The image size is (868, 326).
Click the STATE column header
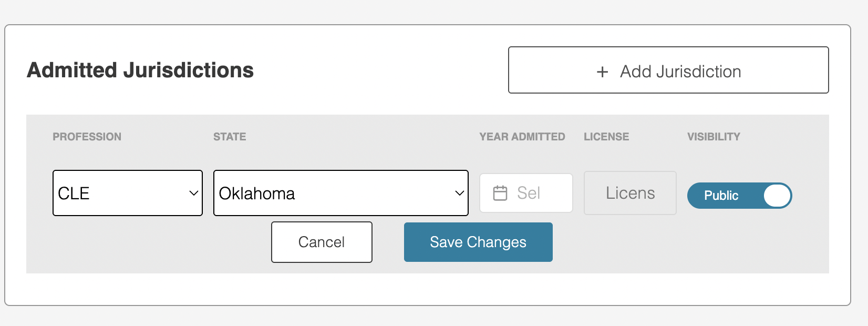(230, 137)
